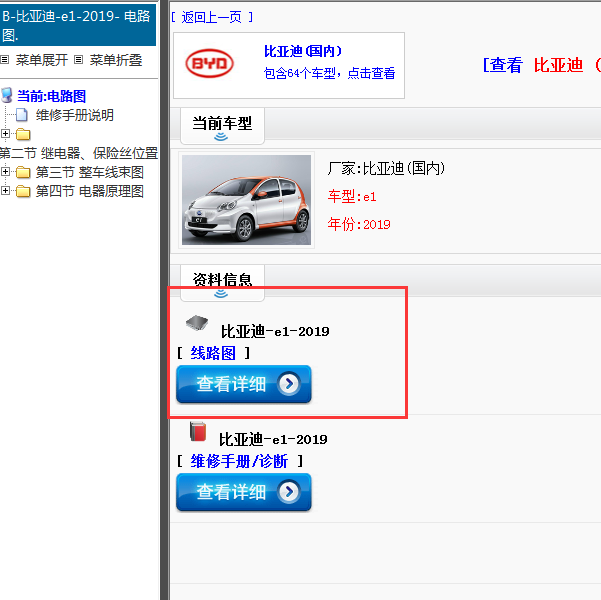This screenshot has width=601, height=600.
Task: Click the 菜单展开 icon in sidebar
Action: 5,60
